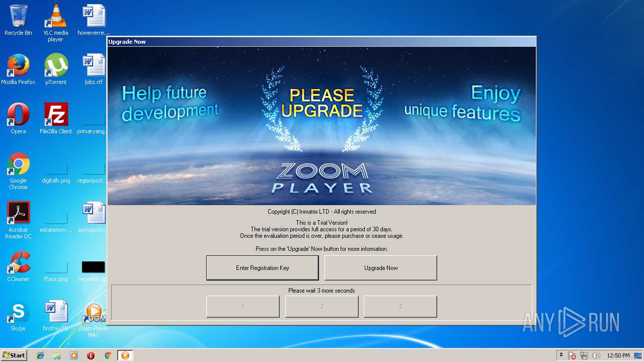644x362 pixels.
Task: Open Opera from the taskbar
Action: (91, 355)
